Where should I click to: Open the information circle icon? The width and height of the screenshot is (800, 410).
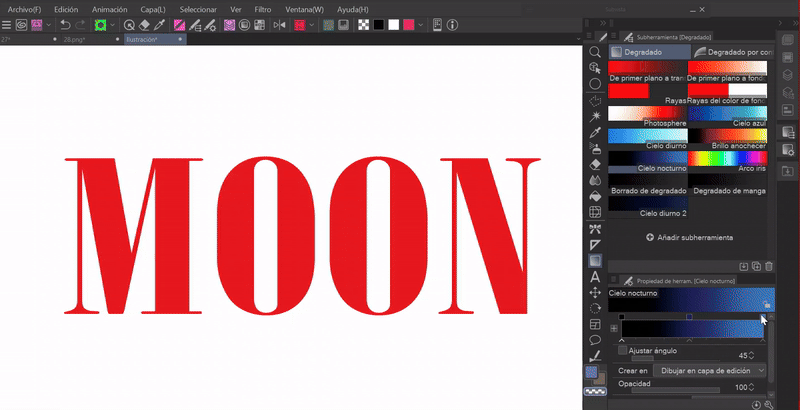pos(453,24)
